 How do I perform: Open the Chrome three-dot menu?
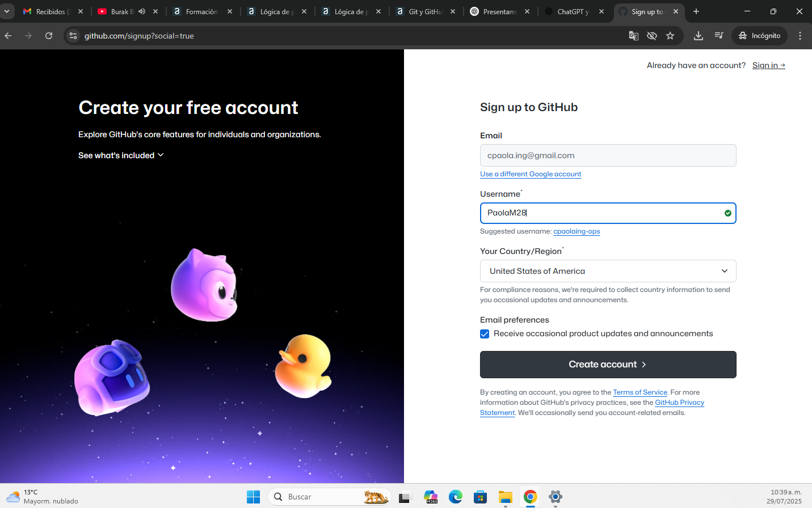tap(800, 36)
